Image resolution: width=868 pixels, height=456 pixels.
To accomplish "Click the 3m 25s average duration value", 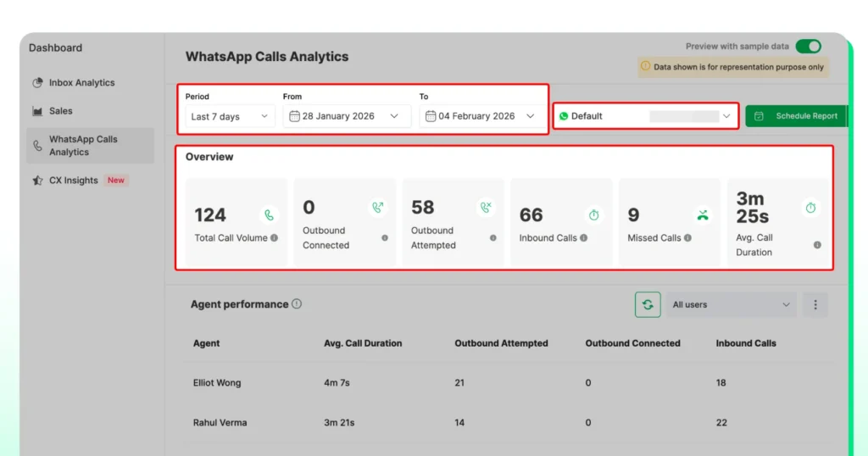I will pos(753,208).
